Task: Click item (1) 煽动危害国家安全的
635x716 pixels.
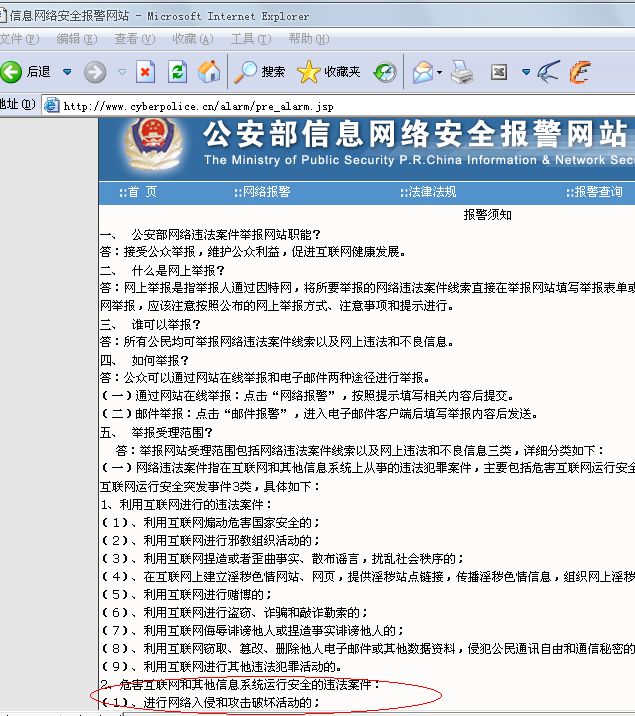Action: pyautogui.click(x=210, y=522)
